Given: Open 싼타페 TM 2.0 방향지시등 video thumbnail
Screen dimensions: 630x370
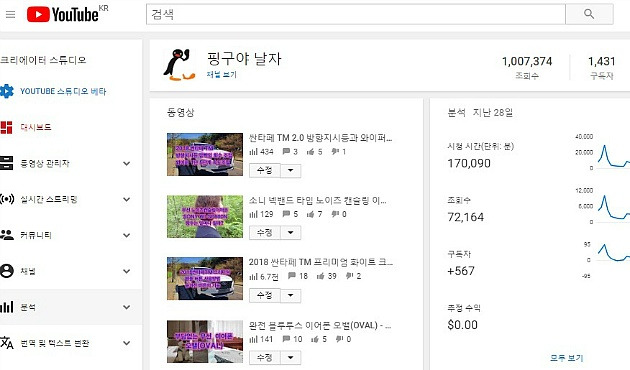Looking at the screenshot, I should (x=205, y=154).
